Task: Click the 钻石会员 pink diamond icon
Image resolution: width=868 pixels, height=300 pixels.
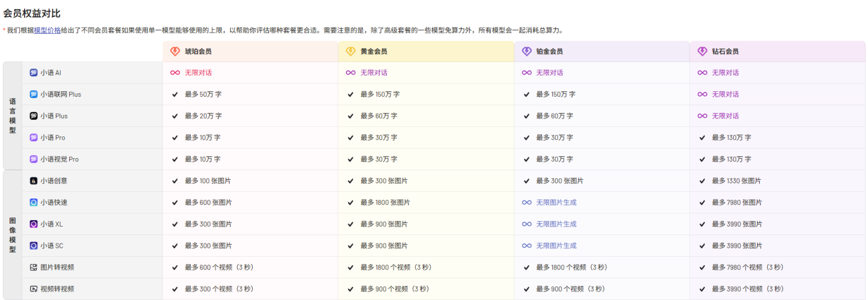Action: pos(702,52)
